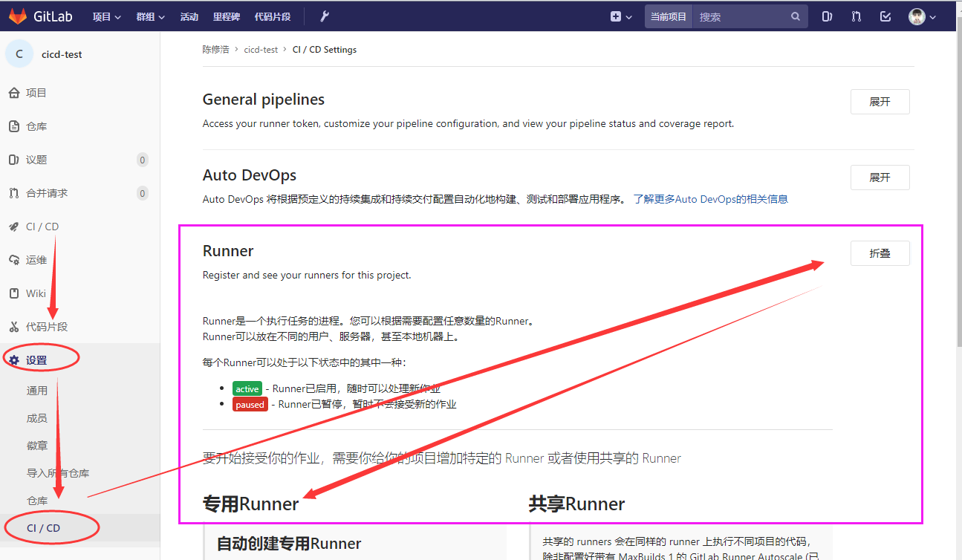Open 合并请求 icon in sidebar

[x=13, y=193]
